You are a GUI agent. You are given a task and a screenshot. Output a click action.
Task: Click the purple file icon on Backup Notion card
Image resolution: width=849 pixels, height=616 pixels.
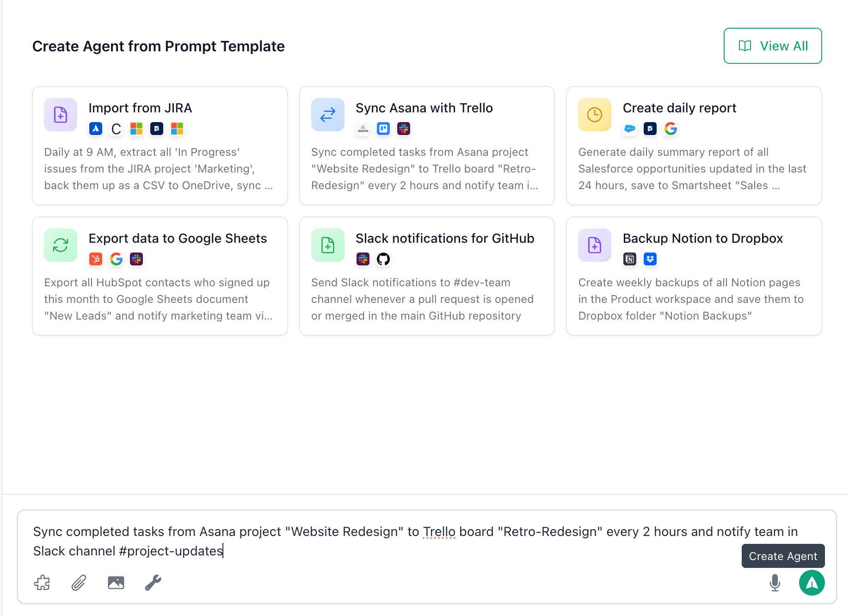pos(595,245)
